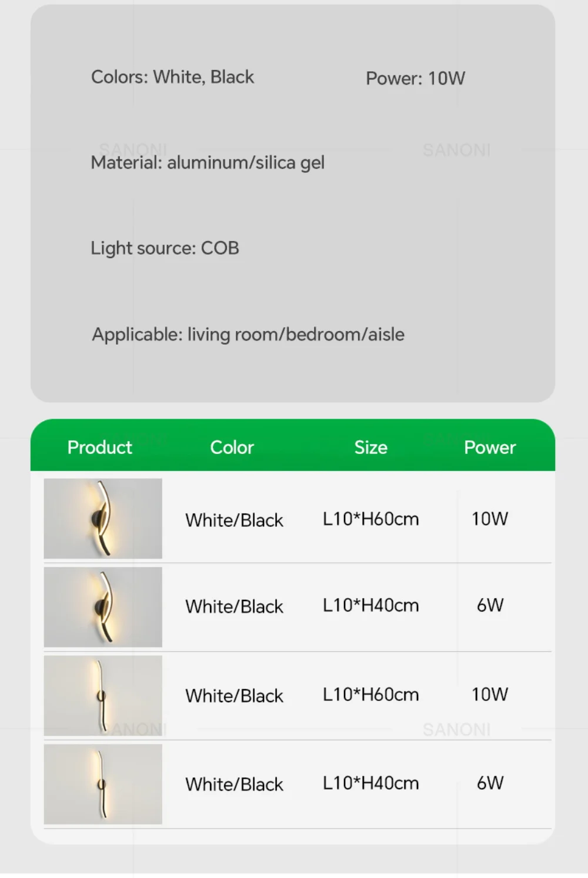Click the third row 10W power value
Viewport: 588px width, 878px height.
pyautogui.click(x=490, y=695)
